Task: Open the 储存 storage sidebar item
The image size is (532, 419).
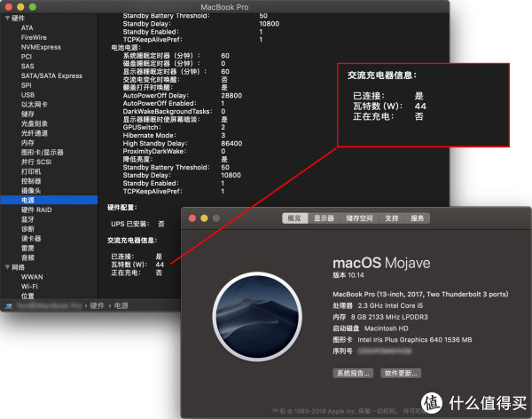Action: 27,114
